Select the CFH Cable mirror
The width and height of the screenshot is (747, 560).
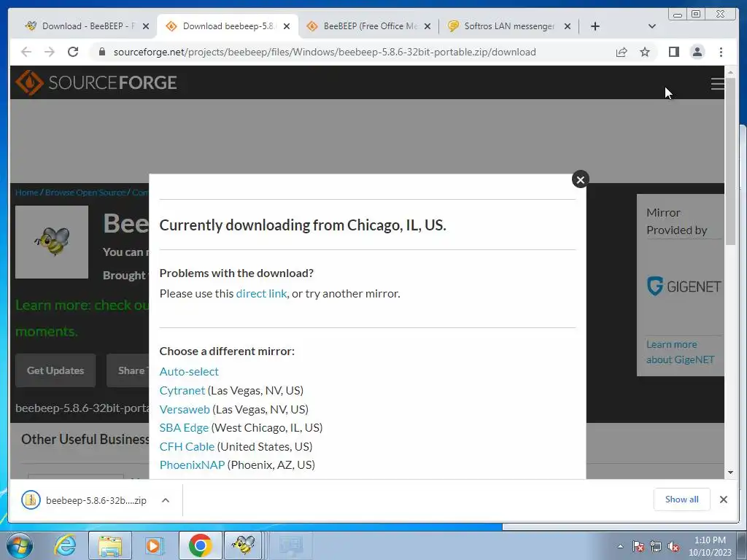coord(187,447)
